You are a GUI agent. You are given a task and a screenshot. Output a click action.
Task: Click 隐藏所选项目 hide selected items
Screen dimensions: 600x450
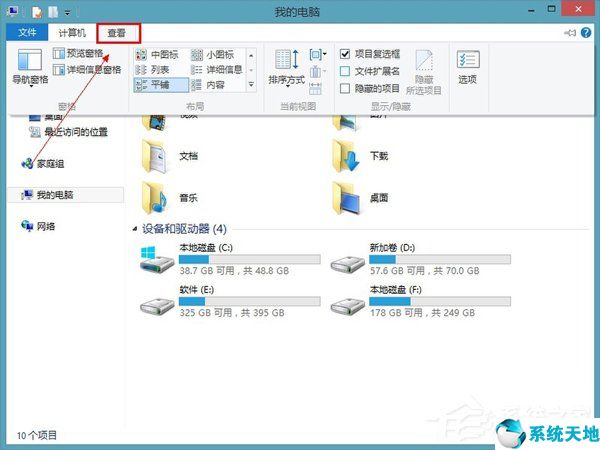pyautogui.click(x=424, y=72)
